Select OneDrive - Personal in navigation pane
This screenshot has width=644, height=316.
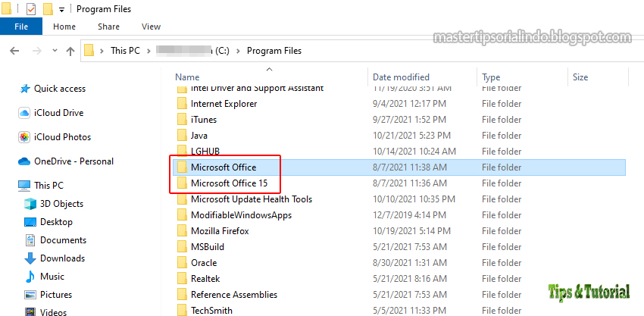coord(73,161)
